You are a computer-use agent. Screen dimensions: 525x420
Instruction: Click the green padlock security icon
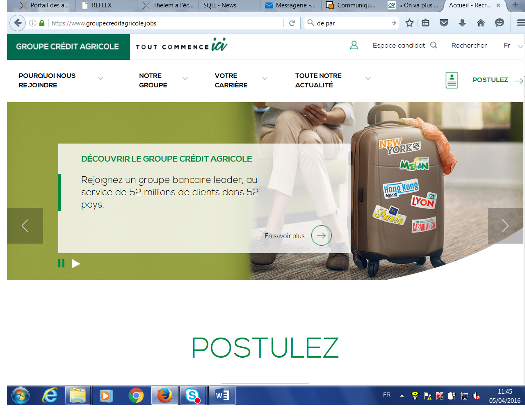[42, 23]
